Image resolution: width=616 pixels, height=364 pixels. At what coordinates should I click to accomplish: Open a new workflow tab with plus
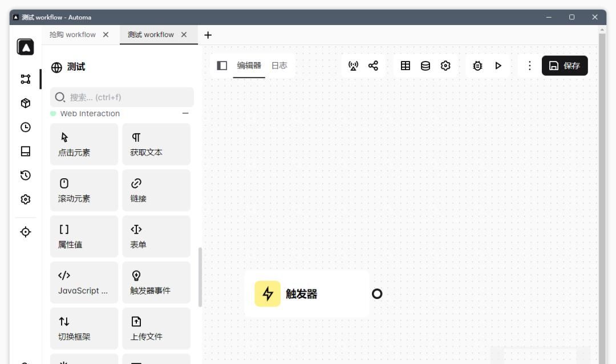(208, 35)
